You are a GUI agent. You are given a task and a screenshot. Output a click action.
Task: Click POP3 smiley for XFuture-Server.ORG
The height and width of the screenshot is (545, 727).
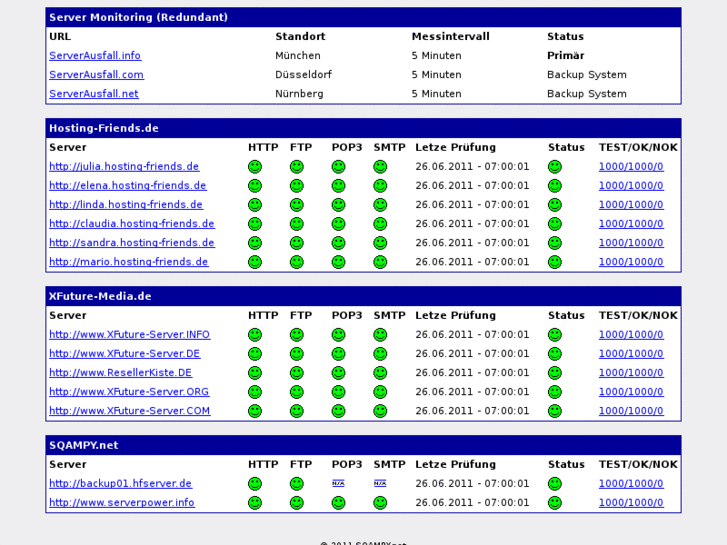coord(338,391)
